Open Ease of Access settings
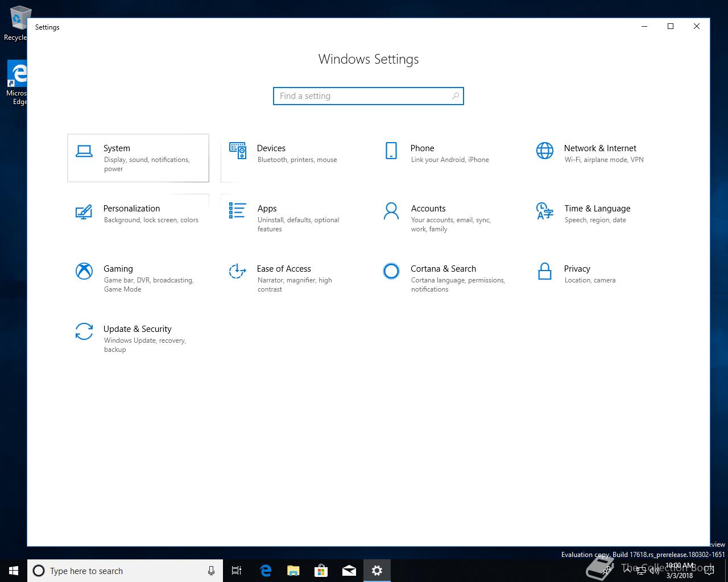The width and height of the screenshot is (728, 582). (292, 278)
